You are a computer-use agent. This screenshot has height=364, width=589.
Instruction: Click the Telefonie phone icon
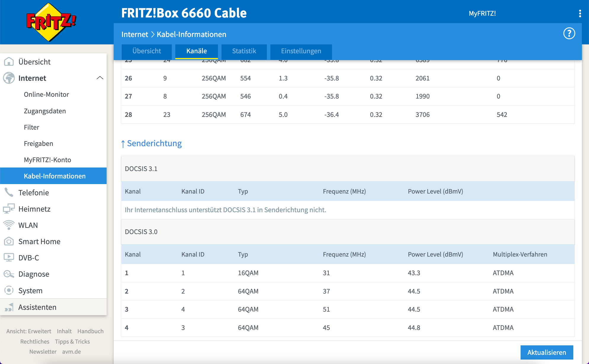point(9,192)
